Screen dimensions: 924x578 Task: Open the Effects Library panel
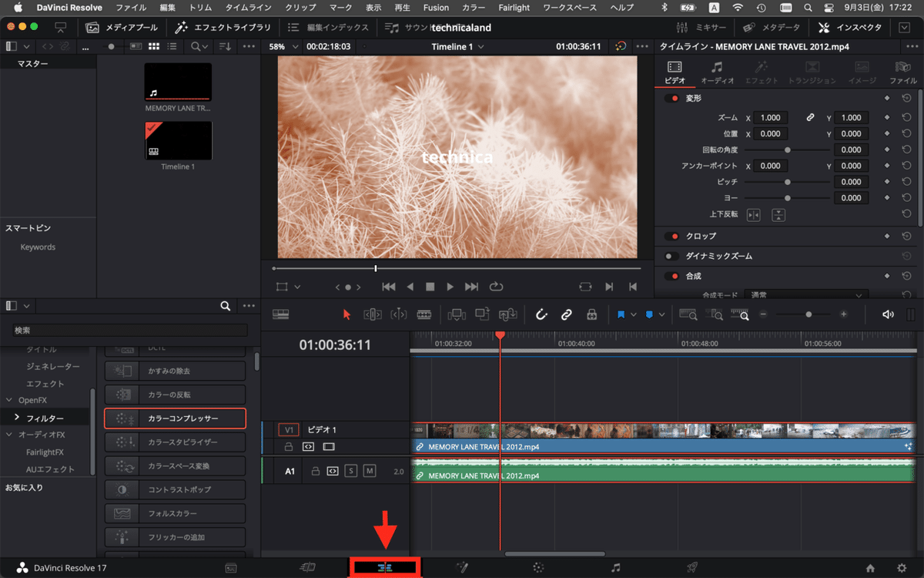click(223, 27)
